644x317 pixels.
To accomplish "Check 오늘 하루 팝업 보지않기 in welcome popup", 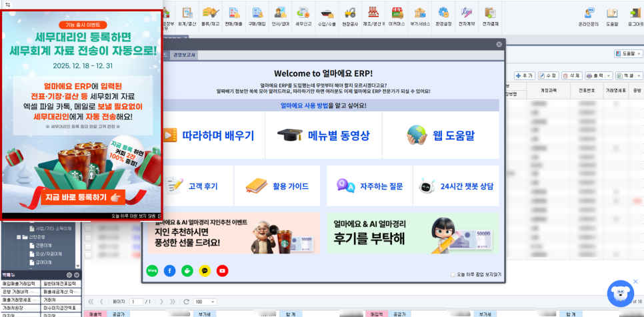I will [453, 274].
